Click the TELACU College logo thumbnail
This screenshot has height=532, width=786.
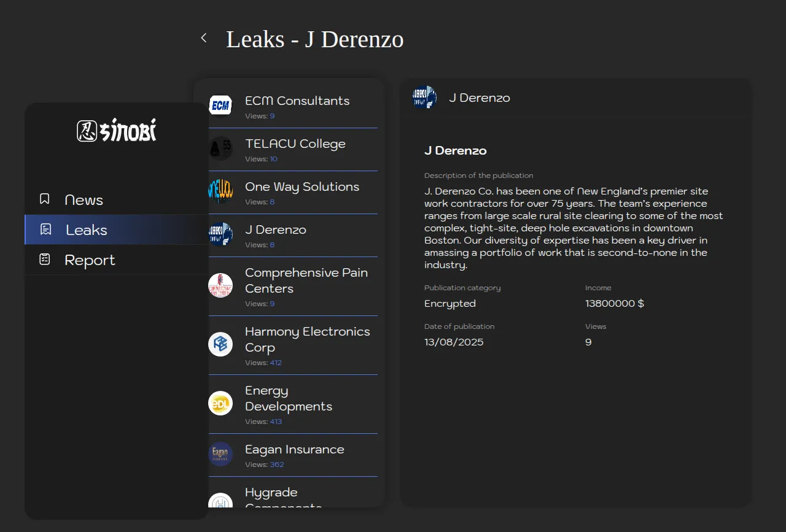click(220, 148)
